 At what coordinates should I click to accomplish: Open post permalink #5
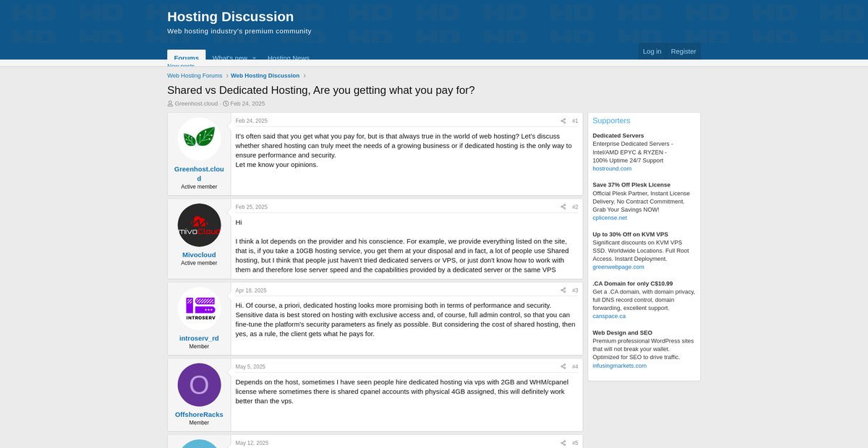tap(575, 443)
